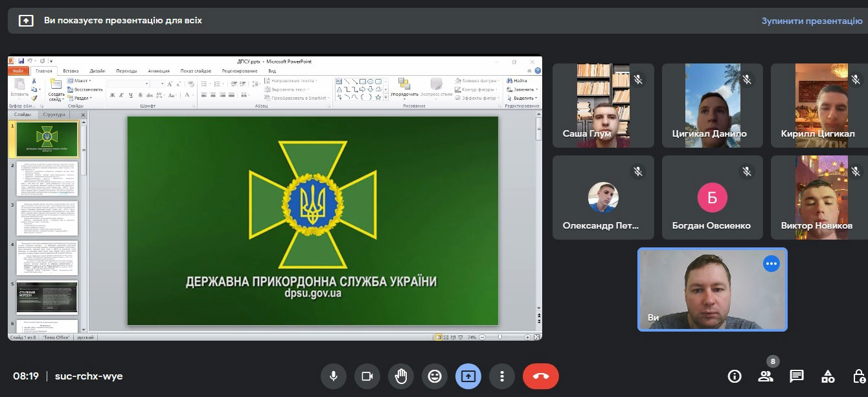
Task: Click the zoom out minus button
Action: [x=481, y=337]
